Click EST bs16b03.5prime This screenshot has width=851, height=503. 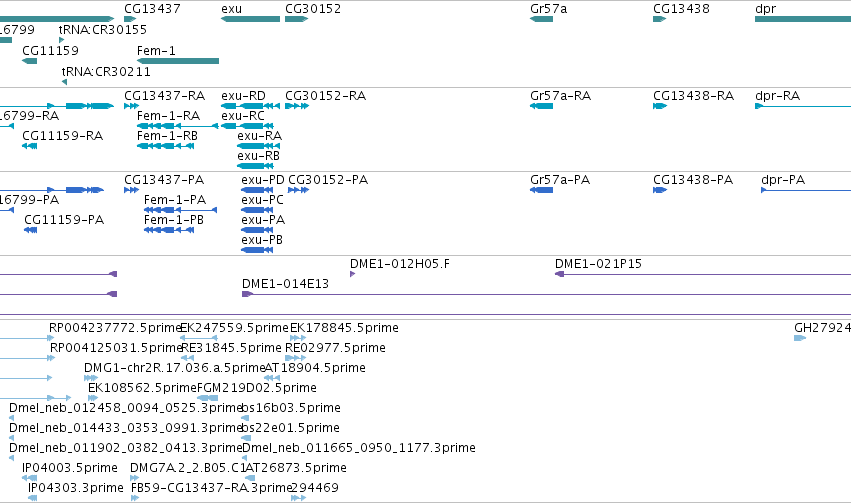(x=291, y=409)
